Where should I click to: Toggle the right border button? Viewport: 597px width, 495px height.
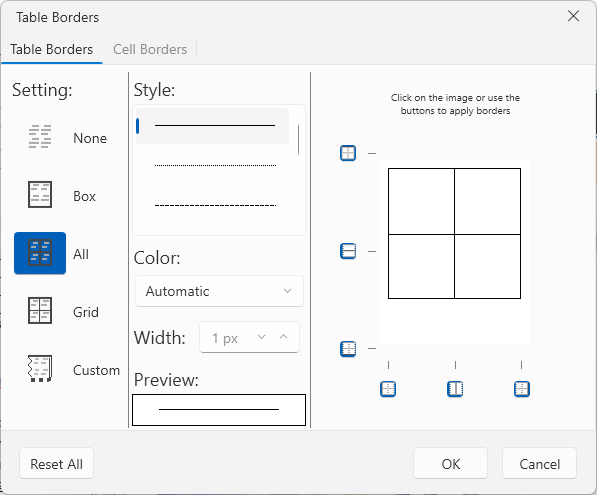pyautogui.click(x=522, y=389)
